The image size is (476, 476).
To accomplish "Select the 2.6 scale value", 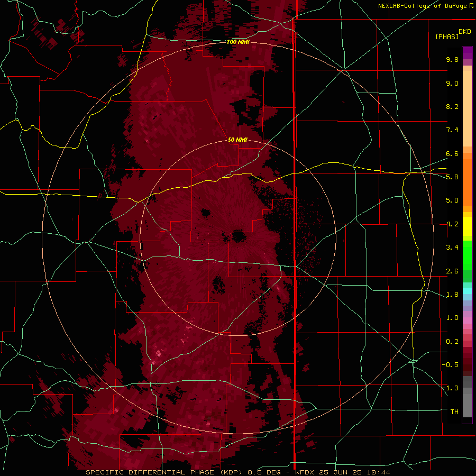I will [452, 271].
